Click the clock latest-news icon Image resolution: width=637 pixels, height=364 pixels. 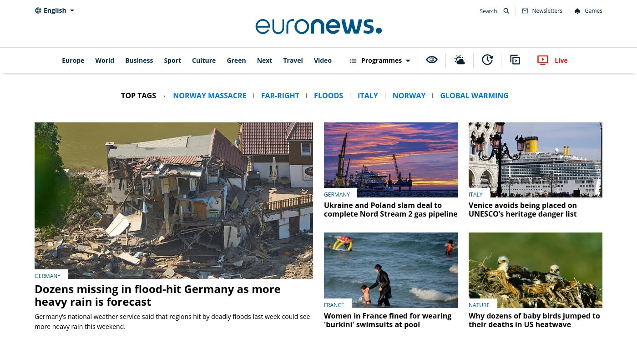[487, 60]
